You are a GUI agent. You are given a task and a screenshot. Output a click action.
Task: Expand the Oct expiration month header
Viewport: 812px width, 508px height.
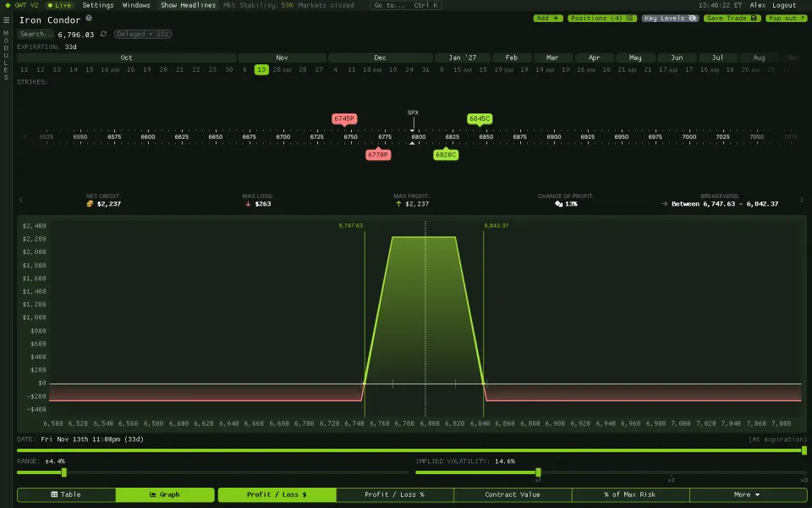tap(126, 58)
